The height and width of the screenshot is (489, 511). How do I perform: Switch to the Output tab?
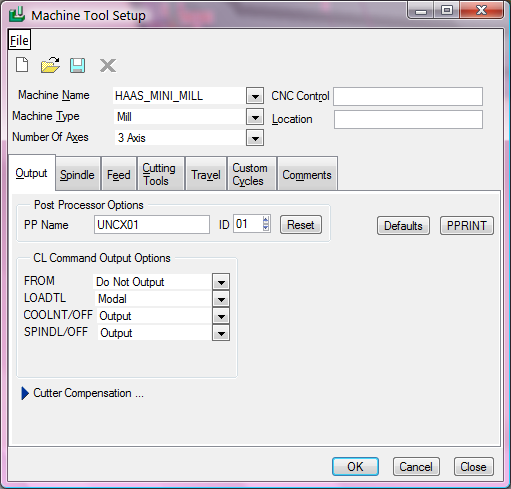(x=32, y=173)
